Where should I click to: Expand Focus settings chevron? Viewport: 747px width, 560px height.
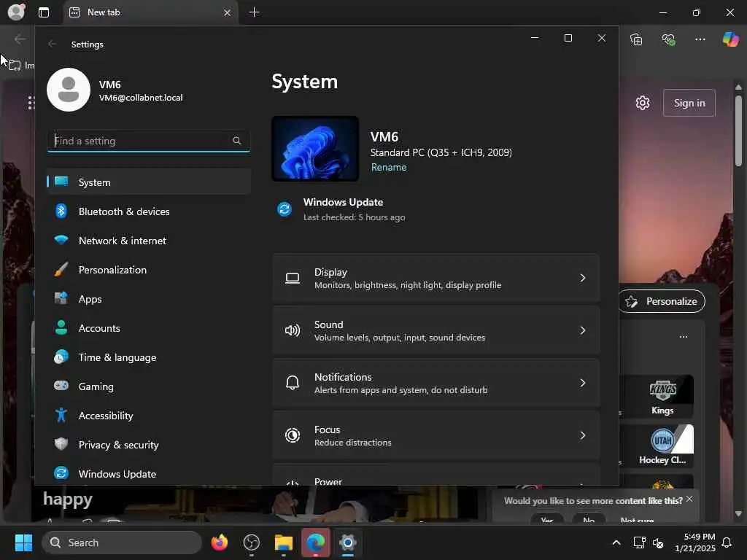tap(582, 435)
